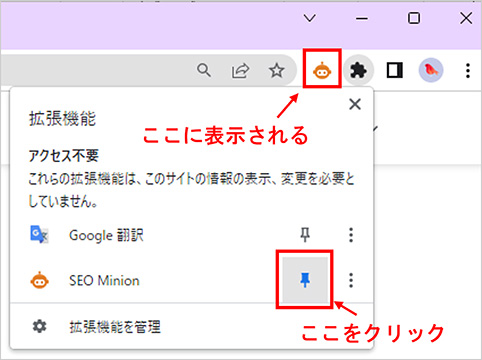Open the Extensions puzzle piece menu

[358, 71]
